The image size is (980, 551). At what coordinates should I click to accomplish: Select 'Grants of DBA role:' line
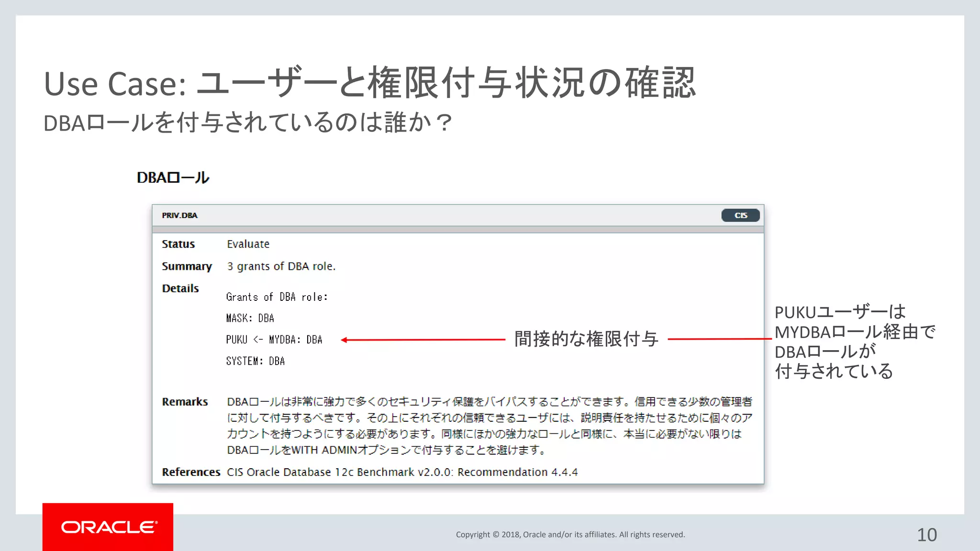point(277,297)
